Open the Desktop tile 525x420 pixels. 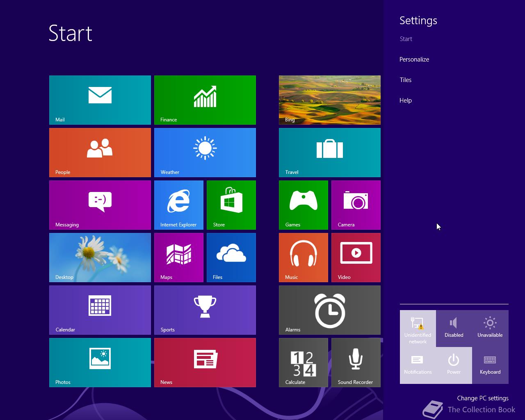[100, 258]
